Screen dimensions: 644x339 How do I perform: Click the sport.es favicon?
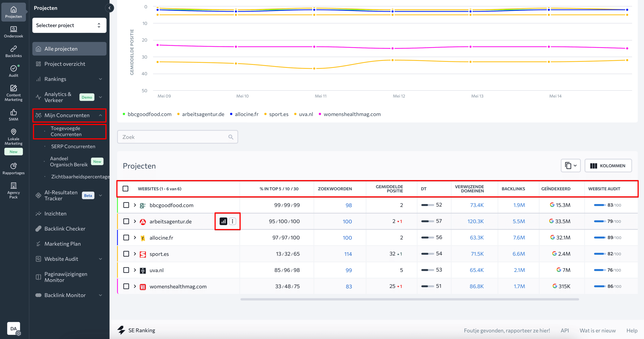coord(143,254)
